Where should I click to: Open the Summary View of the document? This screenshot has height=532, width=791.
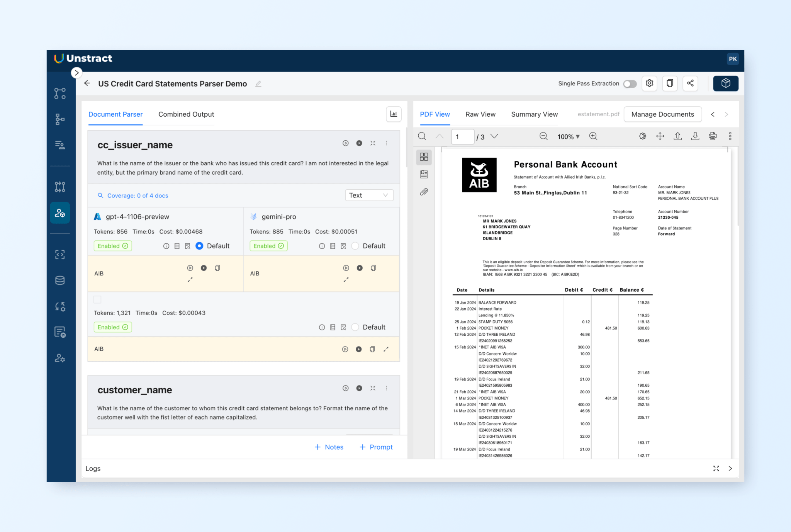[534, 114]
